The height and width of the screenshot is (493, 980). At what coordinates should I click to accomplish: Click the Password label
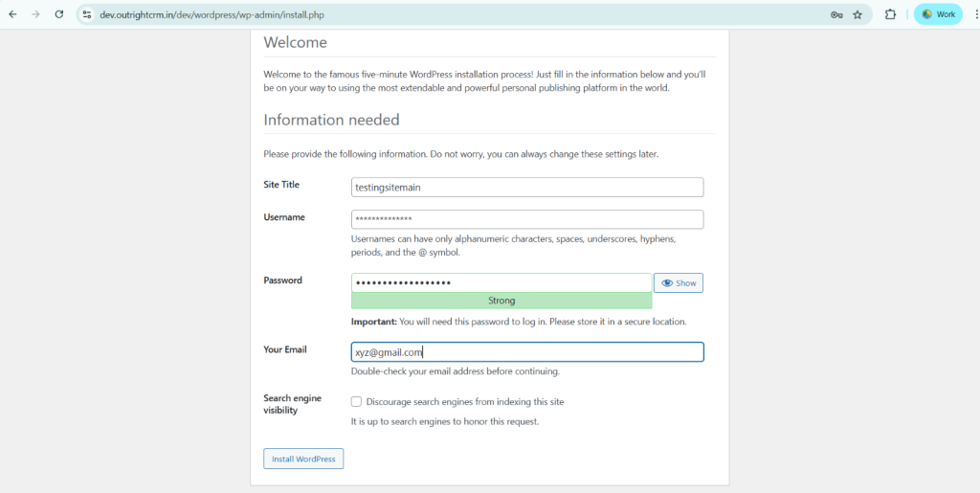[x=283, y=280]
